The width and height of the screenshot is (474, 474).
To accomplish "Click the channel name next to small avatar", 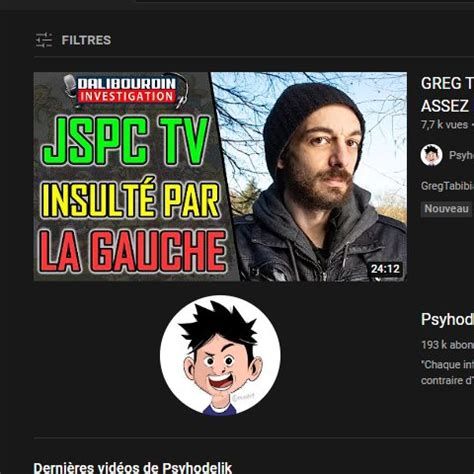I will point(461,155).
